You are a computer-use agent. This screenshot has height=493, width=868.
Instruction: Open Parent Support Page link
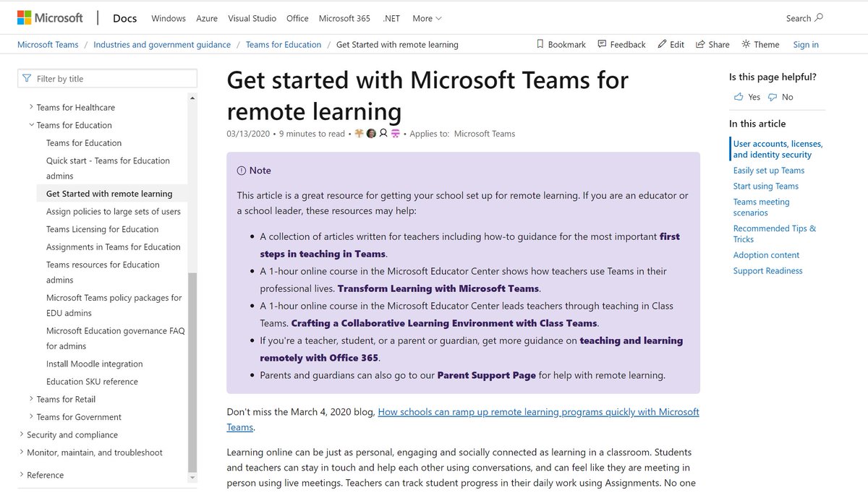click(487, 375)
